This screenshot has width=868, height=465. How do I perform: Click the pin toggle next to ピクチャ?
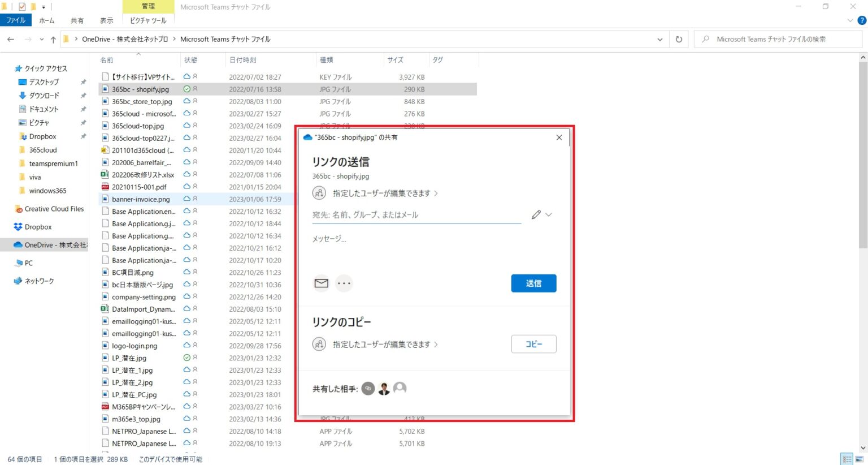point(83,122)
